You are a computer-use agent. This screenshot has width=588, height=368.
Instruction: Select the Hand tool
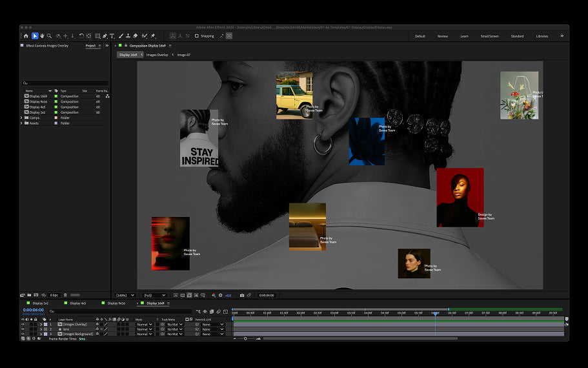tap(42, 36)
